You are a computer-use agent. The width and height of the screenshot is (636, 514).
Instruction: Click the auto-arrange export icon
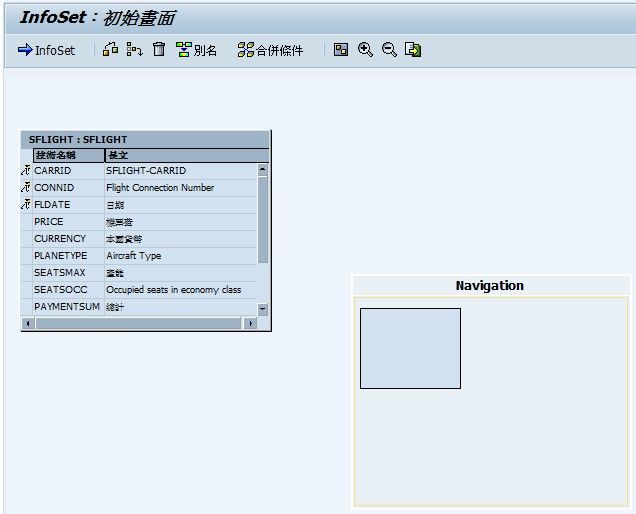[413, 49]
